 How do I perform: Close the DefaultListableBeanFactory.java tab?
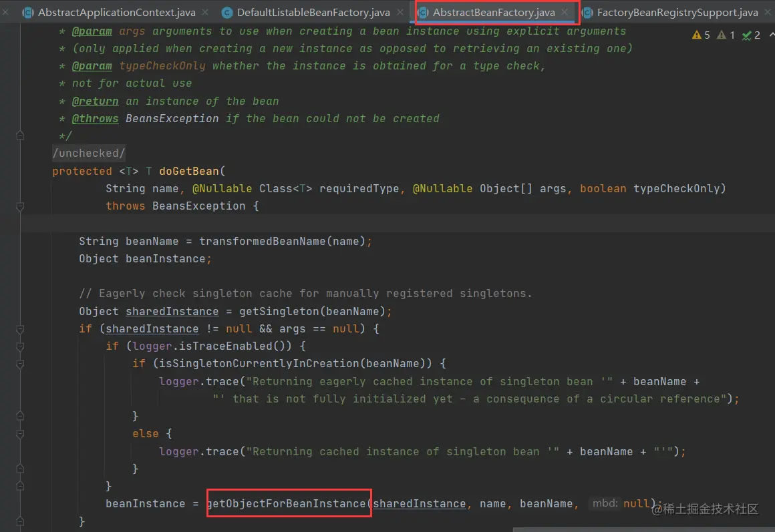(400, 12)
